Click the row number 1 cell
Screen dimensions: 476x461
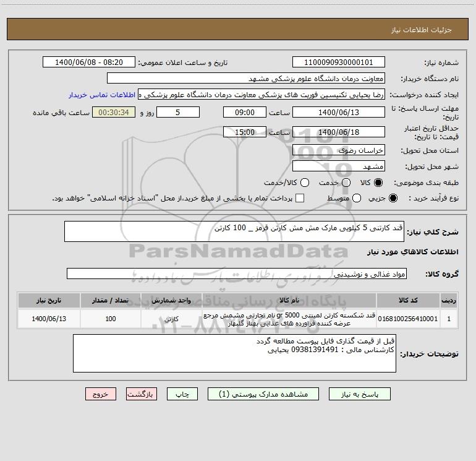click(449, 319)
